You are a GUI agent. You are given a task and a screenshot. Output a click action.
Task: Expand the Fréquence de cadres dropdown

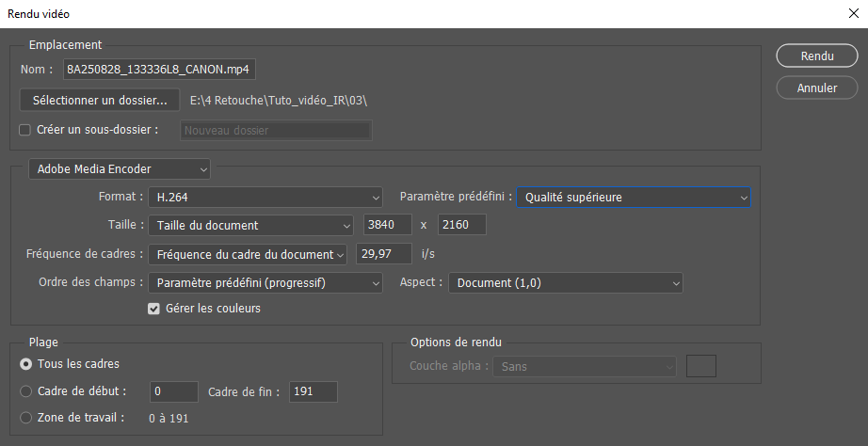[248, 254]
